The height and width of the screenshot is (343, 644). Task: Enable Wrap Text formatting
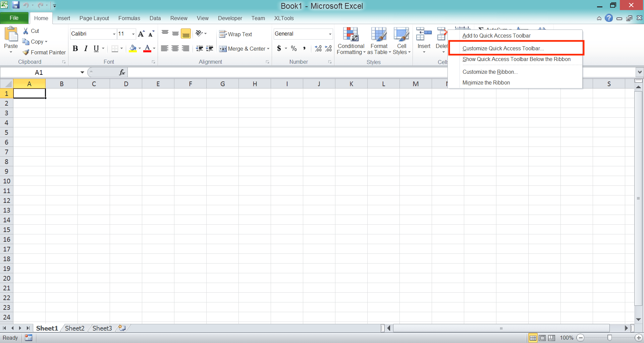click(236, 34)
